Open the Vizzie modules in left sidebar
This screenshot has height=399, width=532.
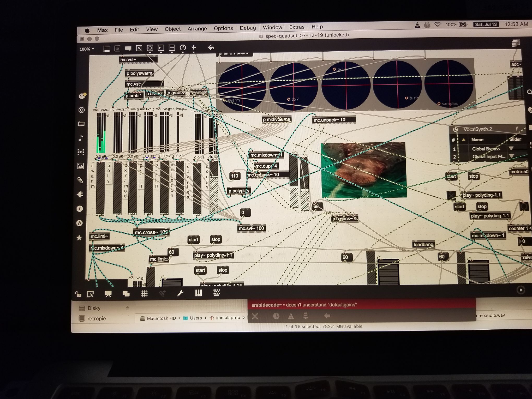coord(80,209)
